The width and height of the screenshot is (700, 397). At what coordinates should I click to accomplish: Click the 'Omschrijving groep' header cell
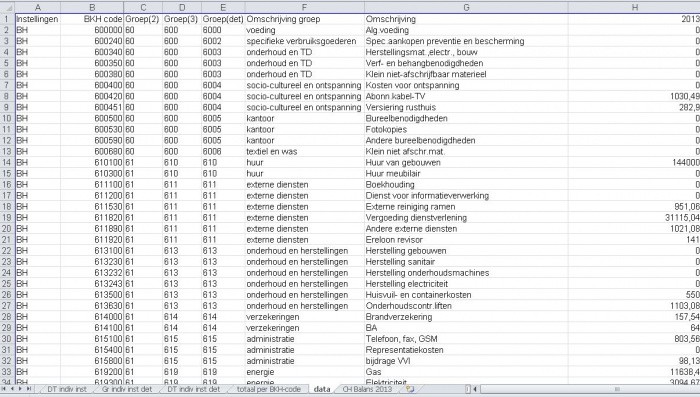304,19
